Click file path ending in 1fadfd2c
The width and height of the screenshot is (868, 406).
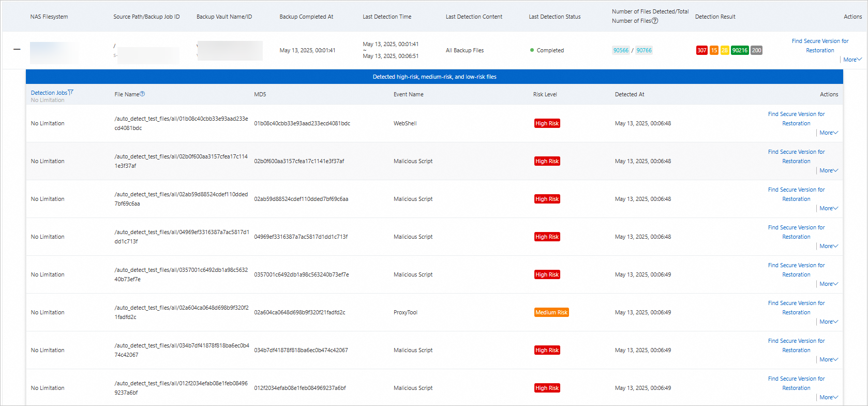pyautogui.click(x=182, y=312)
